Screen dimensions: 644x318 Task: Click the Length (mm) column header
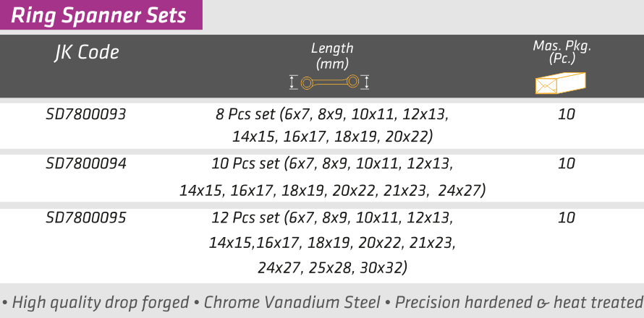pos(331,56)
